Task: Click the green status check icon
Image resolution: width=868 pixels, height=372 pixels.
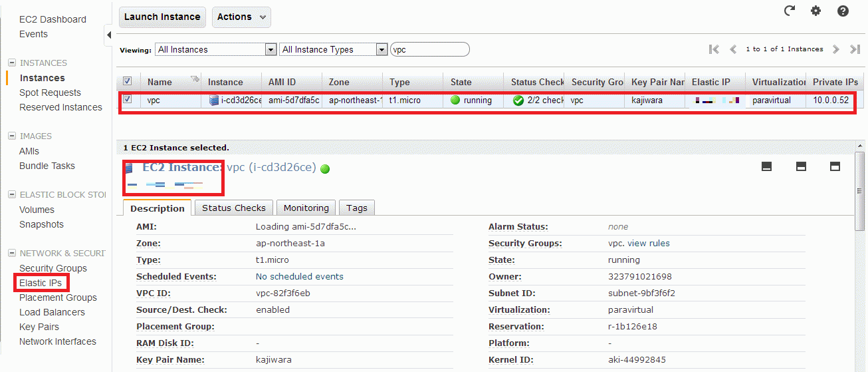Action: pyautogui.click(x=518, y=100)
